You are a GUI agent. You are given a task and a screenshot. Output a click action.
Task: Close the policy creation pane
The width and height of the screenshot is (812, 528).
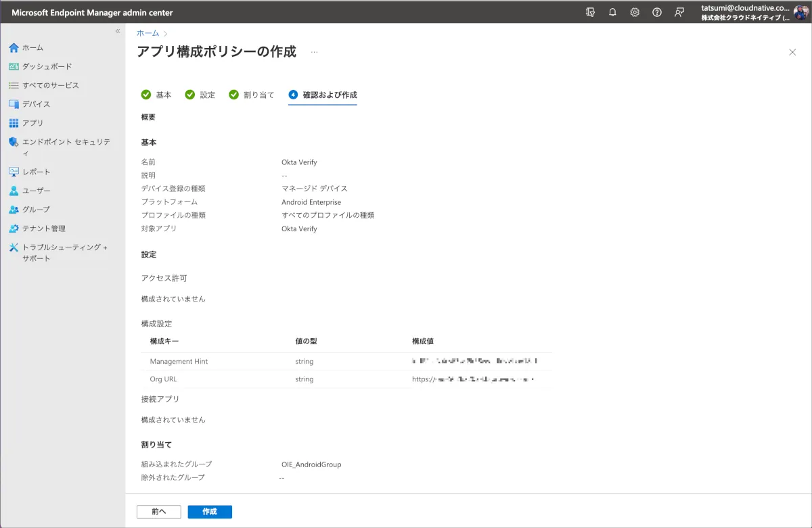click(792, 52)
